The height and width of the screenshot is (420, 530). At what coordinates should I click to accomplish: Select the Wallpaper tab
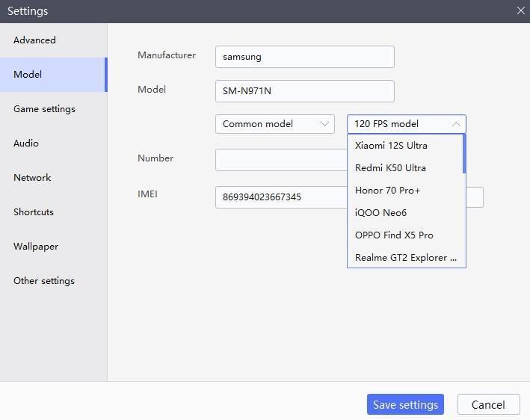(36, 247)
